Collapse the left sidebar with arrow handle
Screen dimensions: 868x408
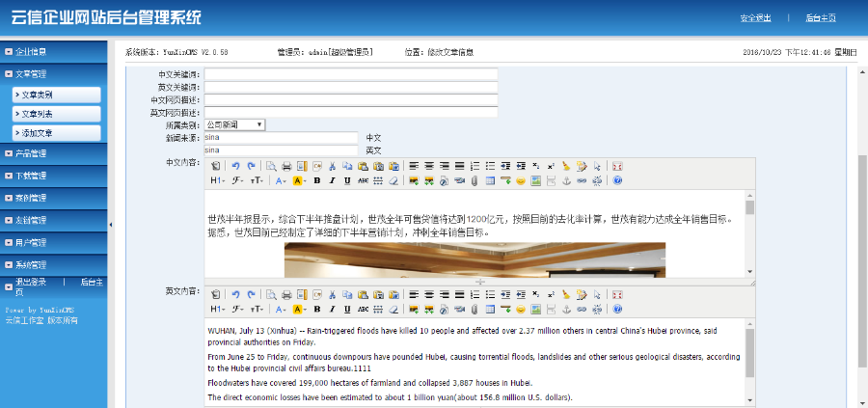[x=110, y=224]
